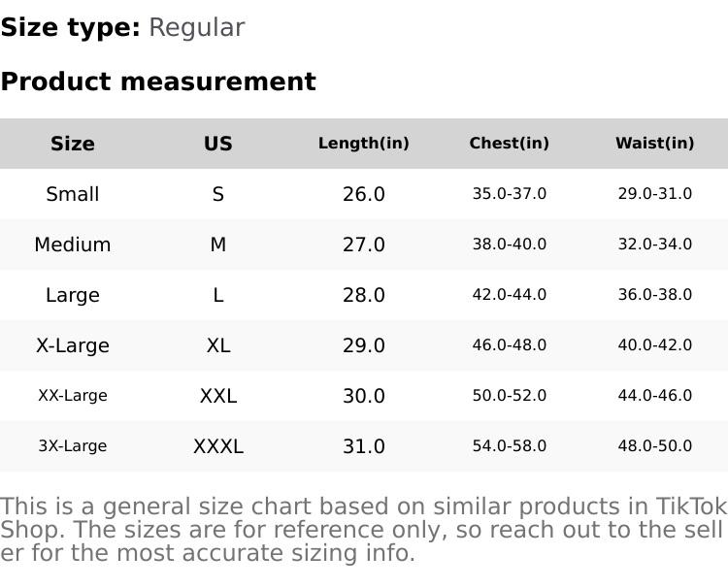Select chest measurement 54.0-58.0
This screenshot has height=588, width=728.
click(510, 446)
